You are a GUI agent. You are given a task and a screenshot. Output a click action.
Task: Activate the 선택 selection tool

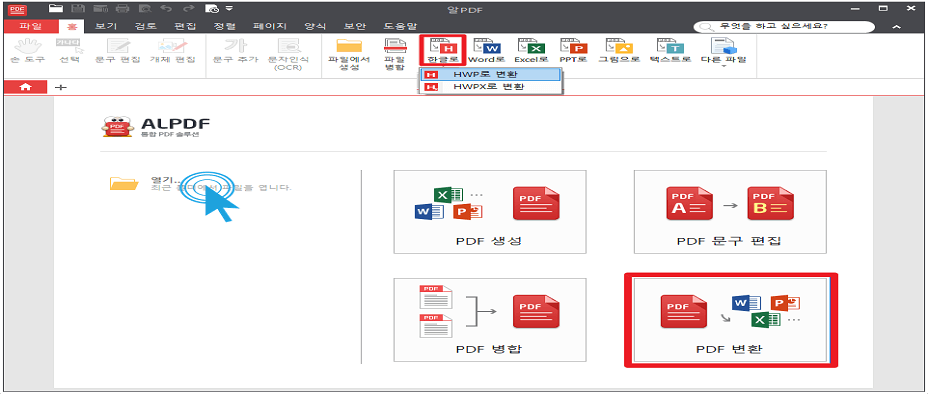coord(70,51)
